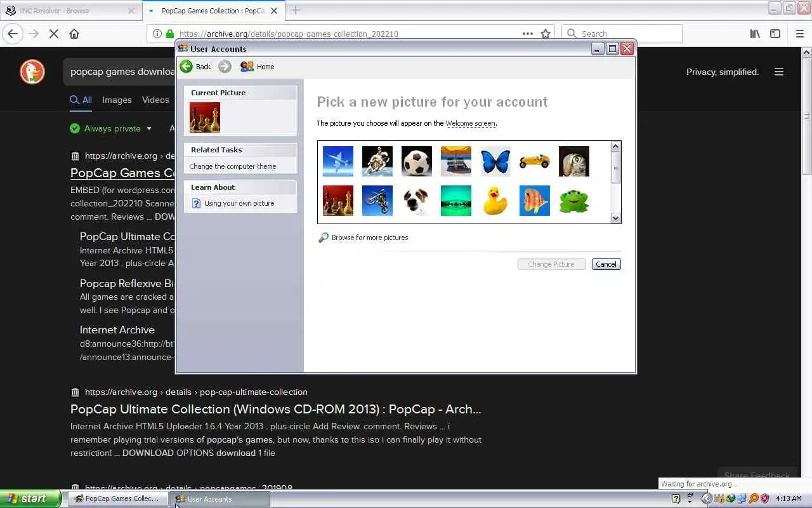Click the Forward arrow in User Accounts
The width and height of the screenshot is (812, 508).
point(225,67)
